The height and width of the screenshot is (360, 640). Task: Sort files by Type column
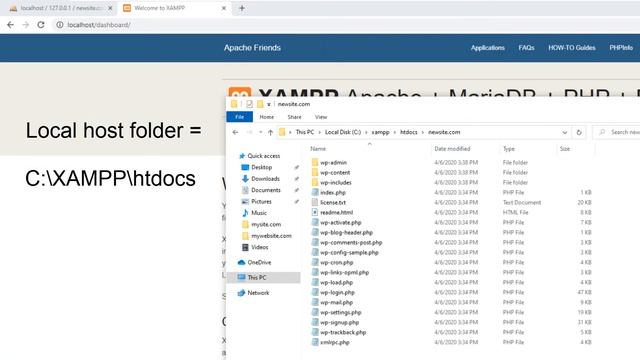point(509,149)
